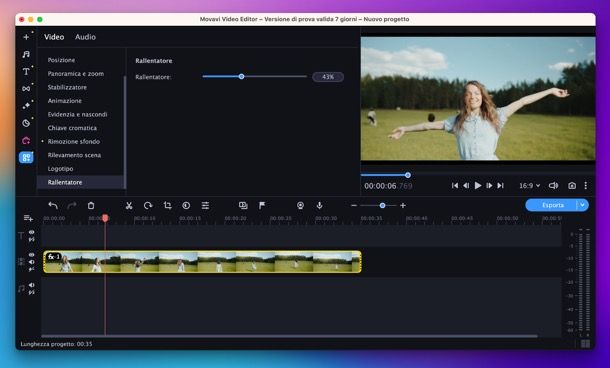Play the preview video
610x368 pixels.
click(478, 186)
